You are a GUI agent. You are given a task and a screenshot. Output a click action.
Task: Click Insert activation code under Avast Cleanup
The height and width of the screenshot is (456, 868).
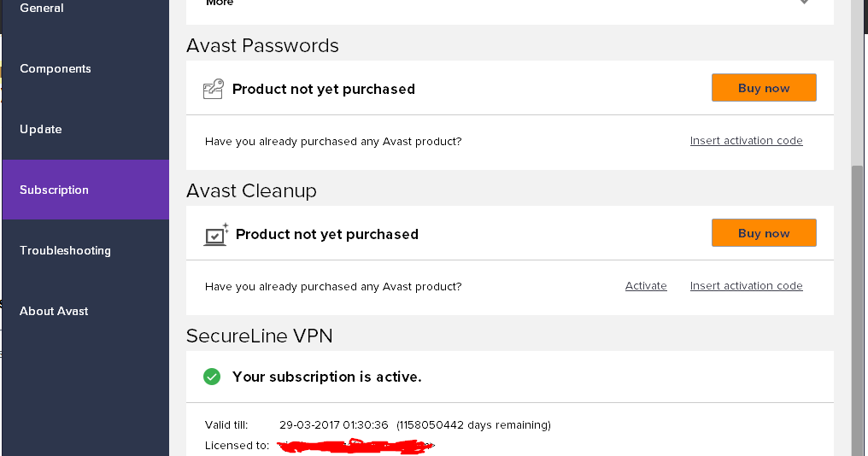(x=746, y=286)
